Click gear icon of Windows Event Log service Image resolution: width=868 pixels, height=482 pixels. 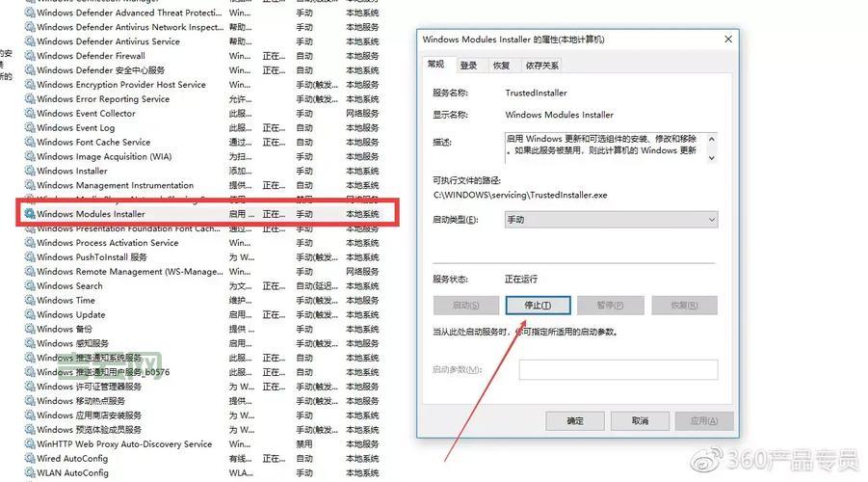coord(30,128)
